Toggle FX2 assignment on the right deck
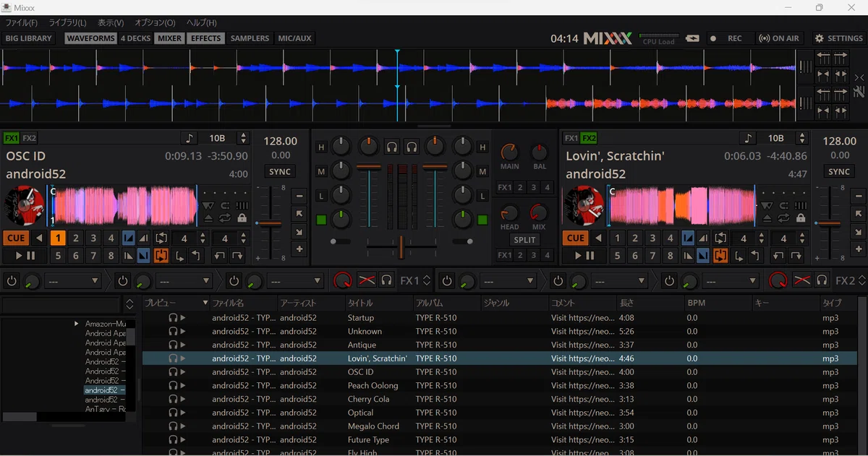868x456 pixels. pyautogui.click(x=589, y=138)
